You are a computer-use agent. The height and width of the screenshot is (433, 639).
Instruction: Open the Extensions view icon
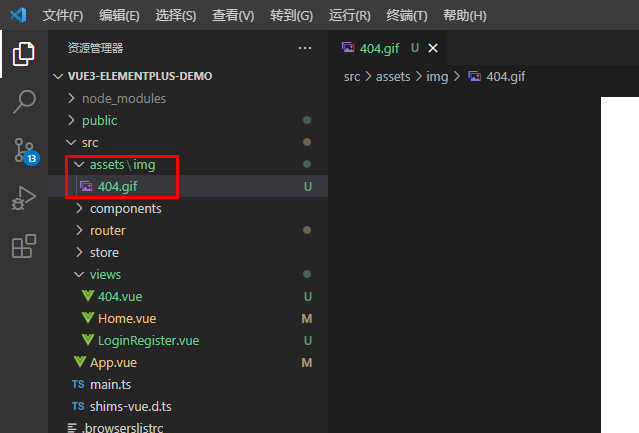coord(24,246)
